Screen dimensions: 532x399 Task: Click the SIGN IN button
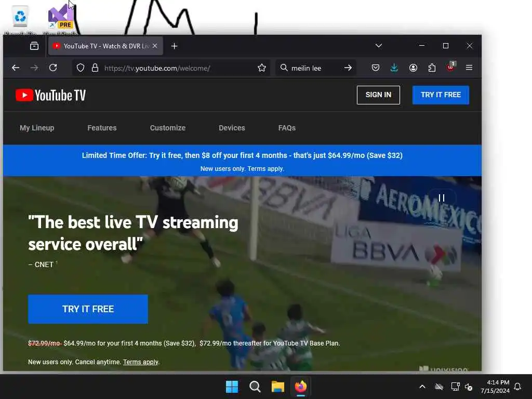coord(378,95)
